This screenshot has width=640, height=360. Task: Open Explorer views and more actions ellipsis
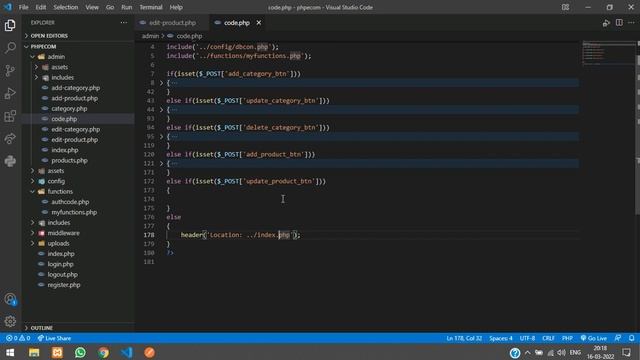tap(124, 23)
